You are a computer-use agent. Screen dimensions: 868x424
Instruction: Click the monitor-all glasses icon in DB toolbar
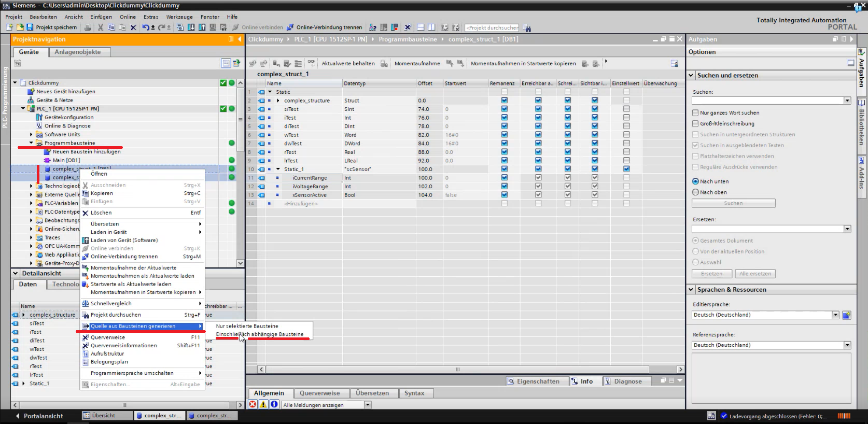coord(311,63)
